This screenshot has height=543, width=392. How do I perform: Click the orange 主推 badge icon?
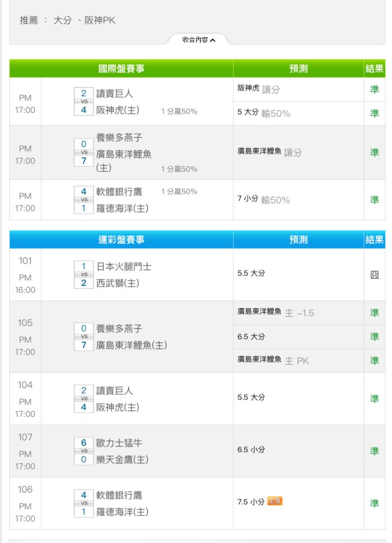(x=275, y=501)
